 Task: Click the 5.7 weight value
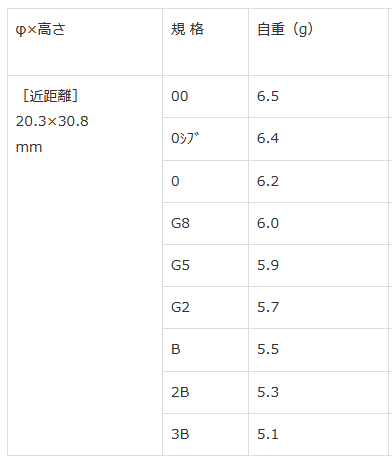[x=268, y=307]
